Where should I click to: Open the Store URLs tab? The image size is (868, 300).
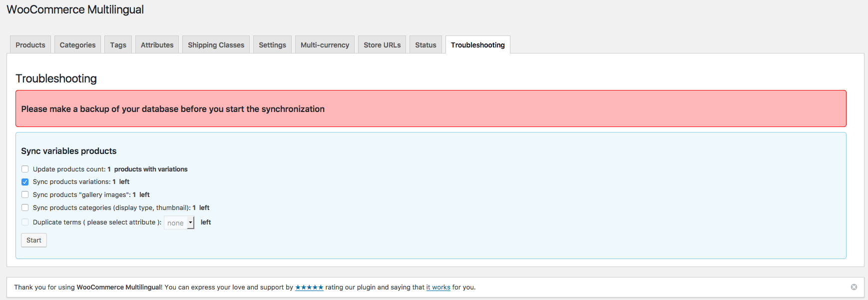(x=382, y=44)
